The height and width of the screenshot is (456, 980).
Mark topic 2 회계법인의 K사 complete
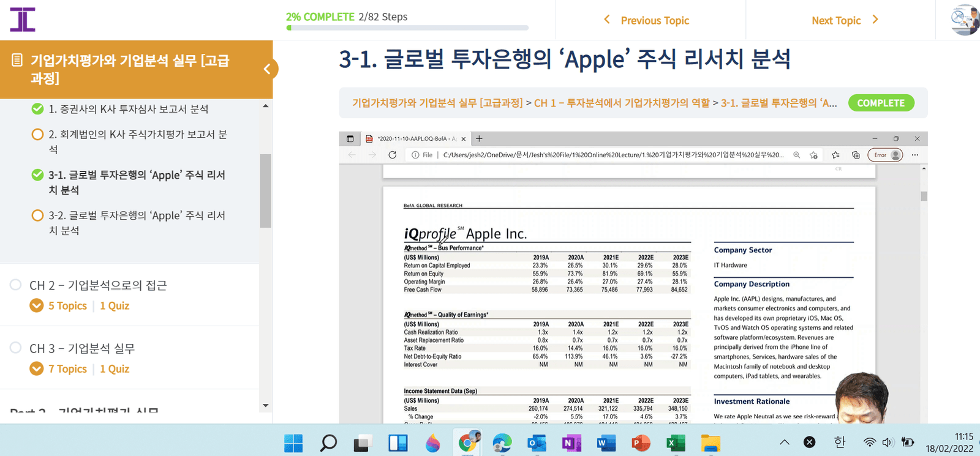click(37, 134)
